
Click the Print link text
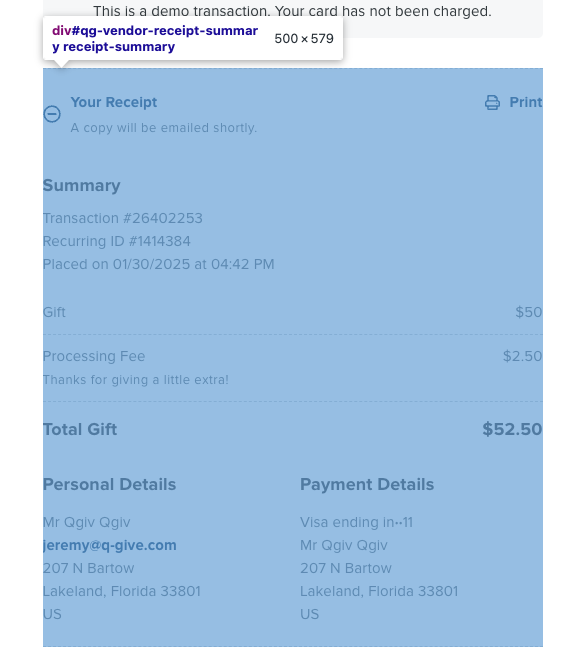point(526,102)
